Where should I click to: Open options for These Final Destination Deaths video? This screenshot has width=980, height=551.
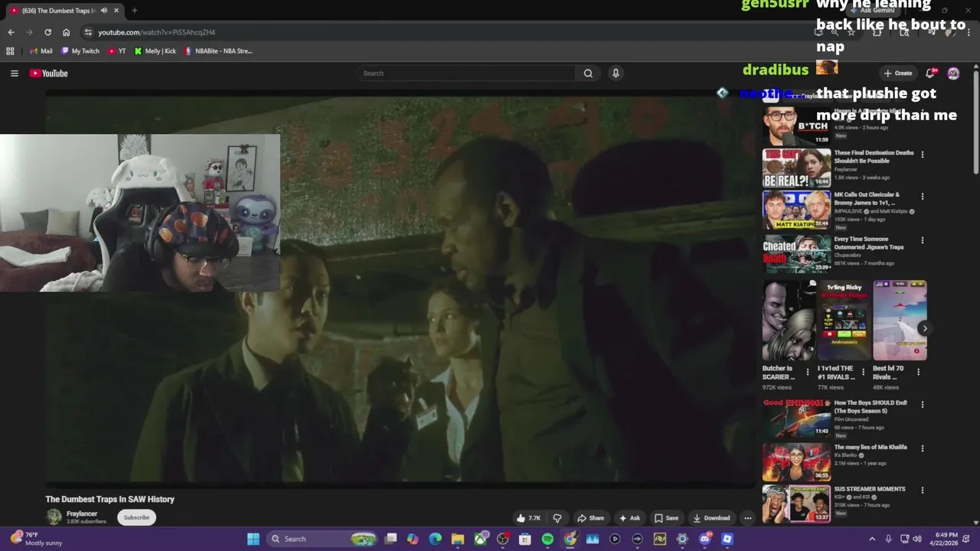click(922, 155)
